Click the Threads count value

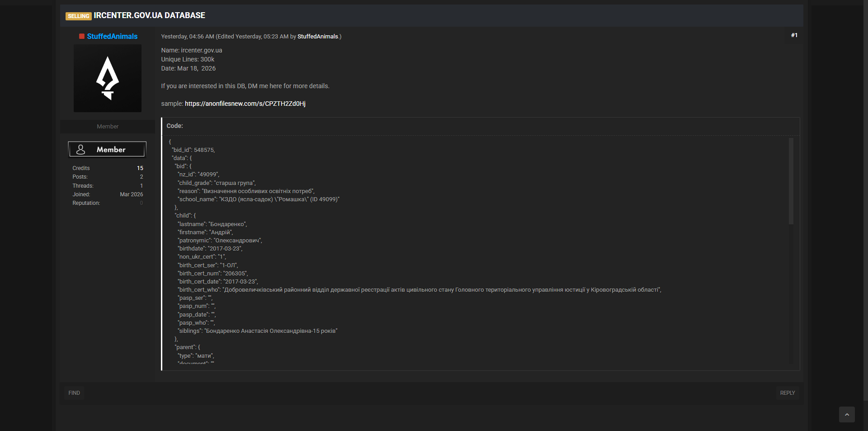(141, 186)
